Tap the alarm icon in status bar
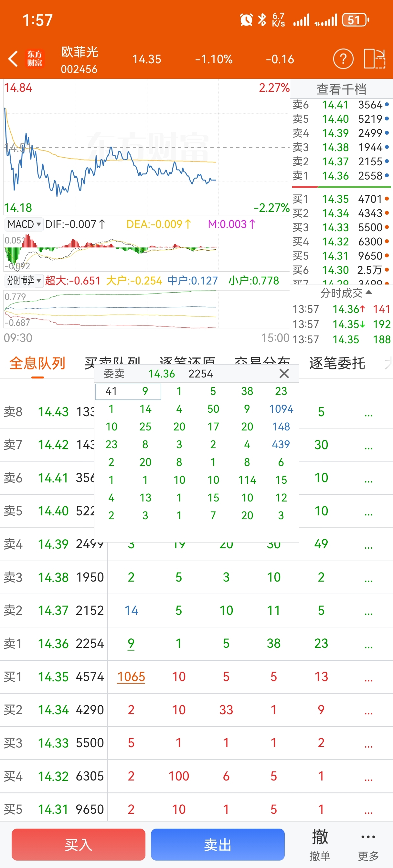The width and height of the screenshot is (393, 868). (246, 20)
